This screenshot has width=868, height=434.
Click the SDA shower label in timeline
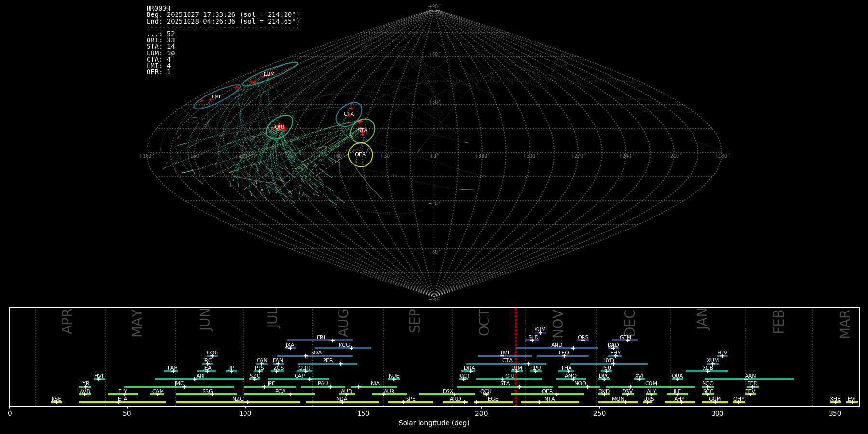point(316,353)
